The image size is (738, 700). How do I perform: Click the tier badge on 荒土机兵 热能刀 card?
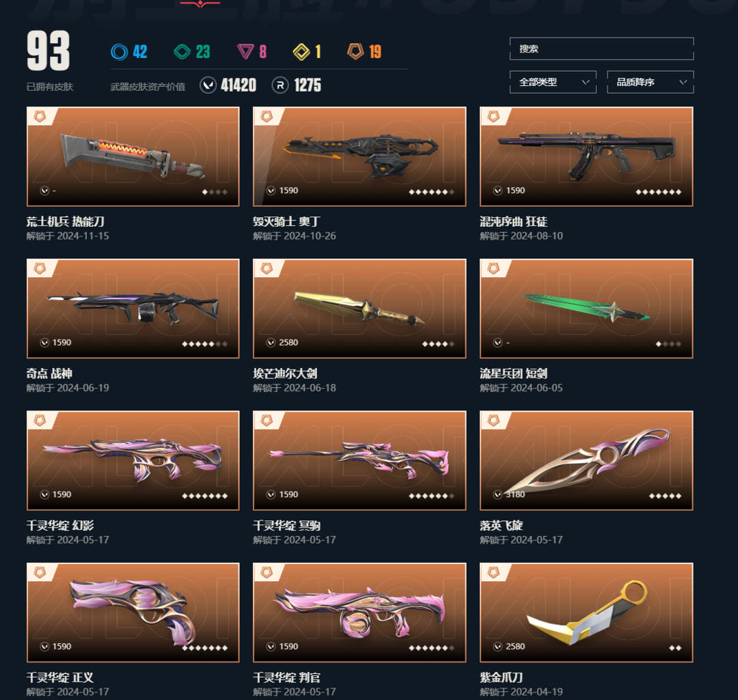40,117
